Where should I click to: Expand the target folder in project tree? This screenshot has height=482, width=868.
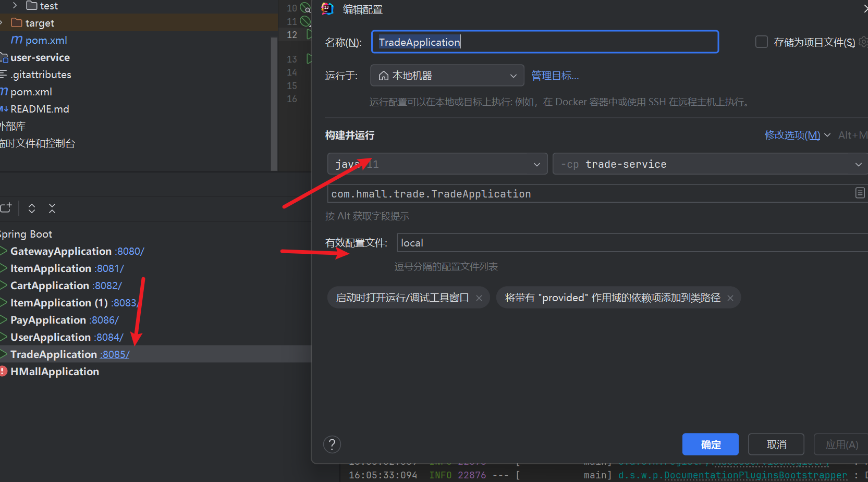coord(2,23)
